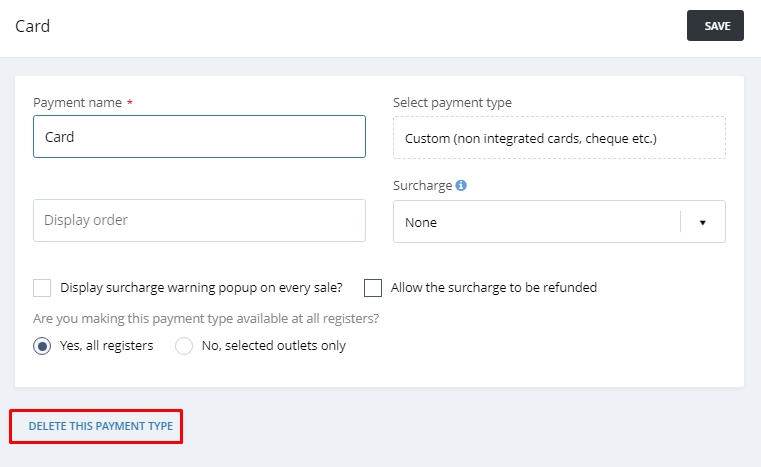Image resolution: width=761 pixels, height=467 pixels.
Task: Focus the Payment name field containing Card
Action: [x=199, y=137]
